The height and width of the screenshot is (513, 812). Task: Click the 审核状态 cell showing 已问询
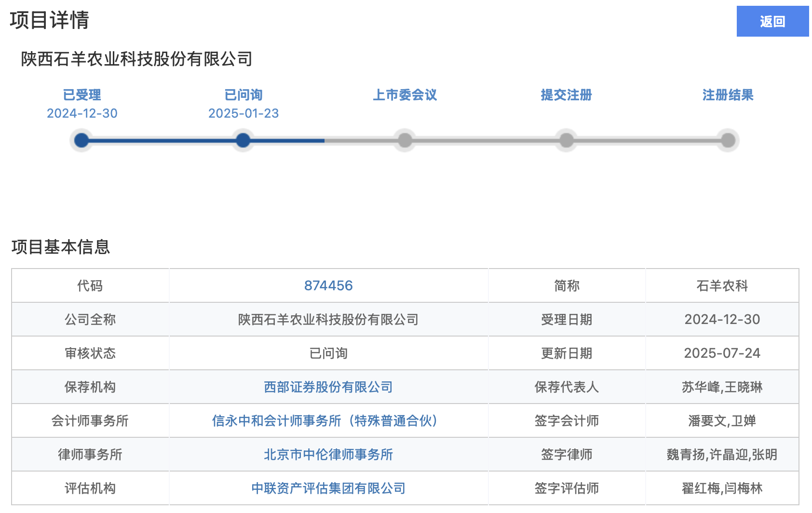[x=328, y=353]
